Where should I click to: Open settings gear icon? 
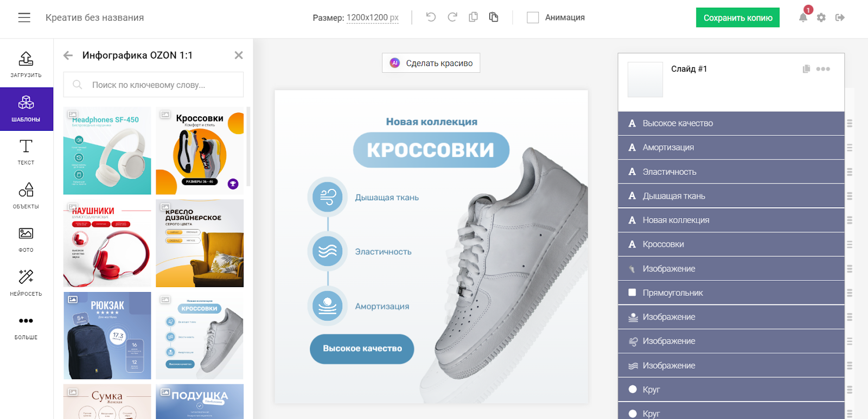(821, 17)
